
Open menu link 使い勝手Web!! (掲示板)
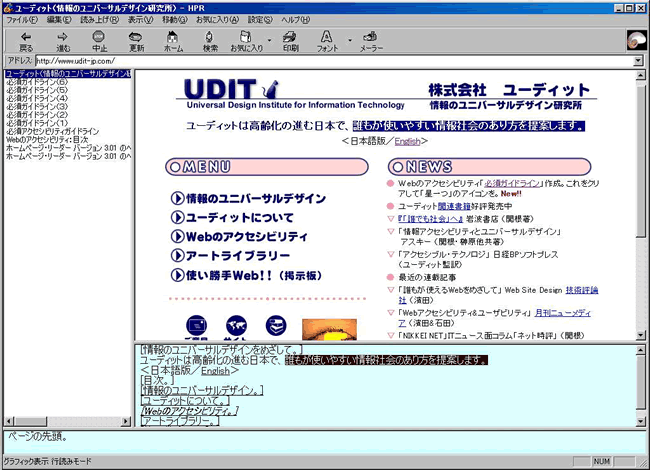[247, 275]
